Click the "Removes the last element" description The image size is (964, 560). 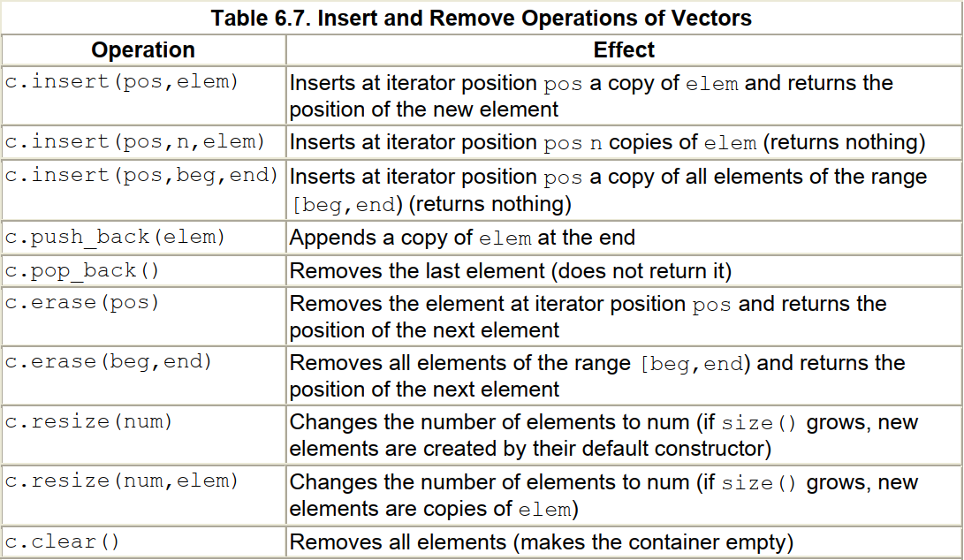(x=511, y=270)
